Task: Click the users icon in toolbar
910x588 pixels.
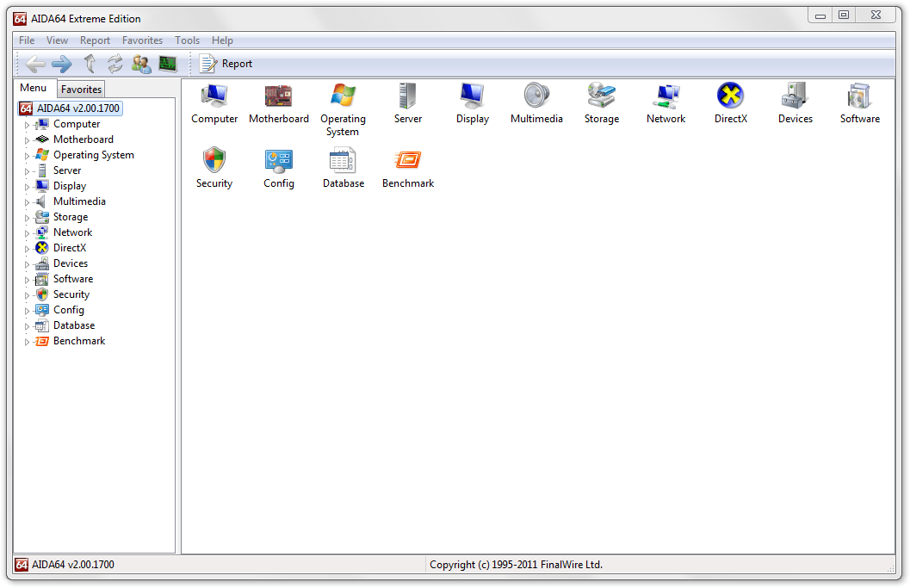Action: pos(141,64)
